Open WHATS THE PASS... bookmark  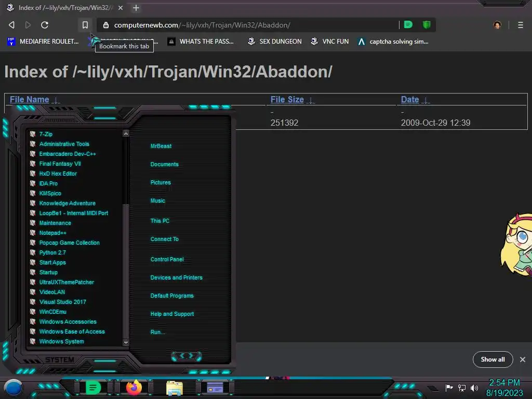click(201, 42)
